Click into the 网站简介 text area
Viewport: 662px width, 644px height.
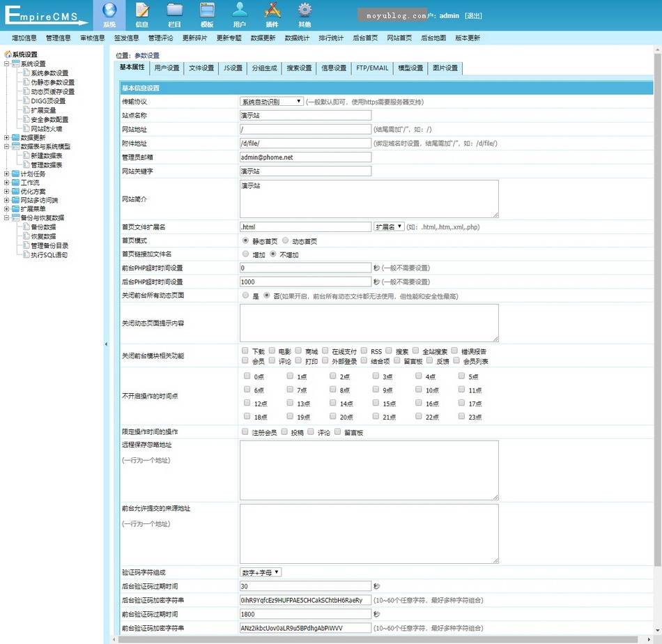click(x=369, y=199)
